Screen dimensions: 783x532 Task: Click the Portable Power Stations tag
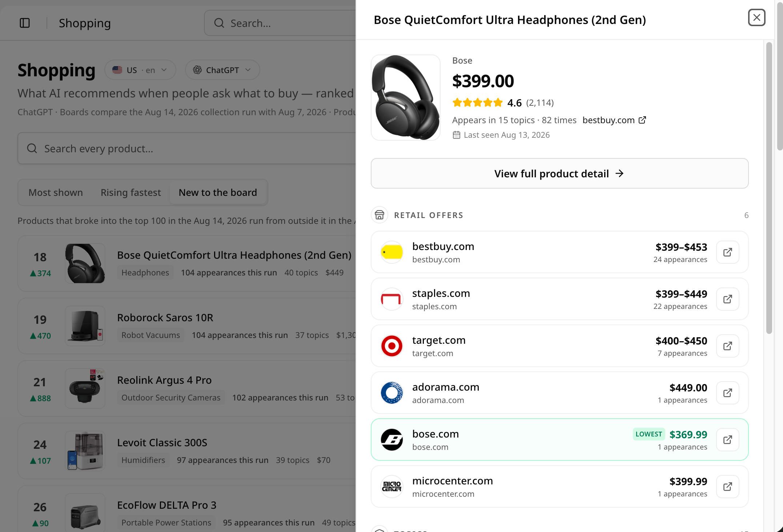[x=166, y=523]
